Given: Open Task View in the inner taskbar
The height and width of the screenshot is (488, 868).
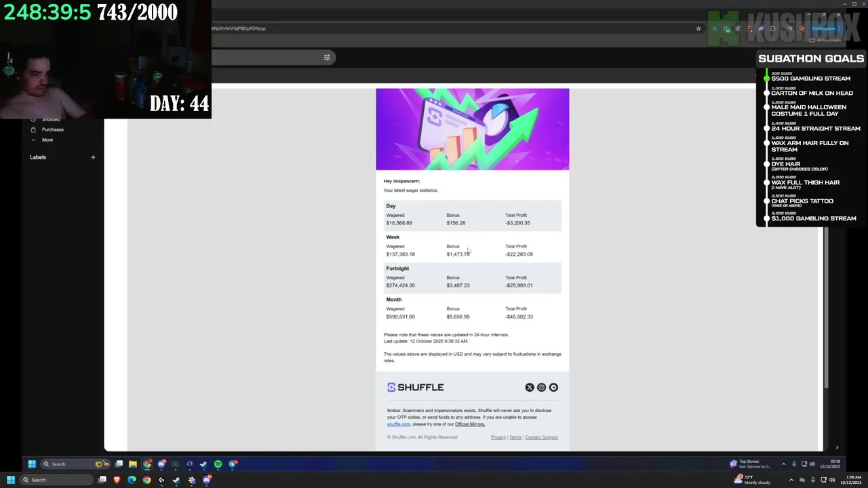Looking at the screenshot, I should coord(119,464).
